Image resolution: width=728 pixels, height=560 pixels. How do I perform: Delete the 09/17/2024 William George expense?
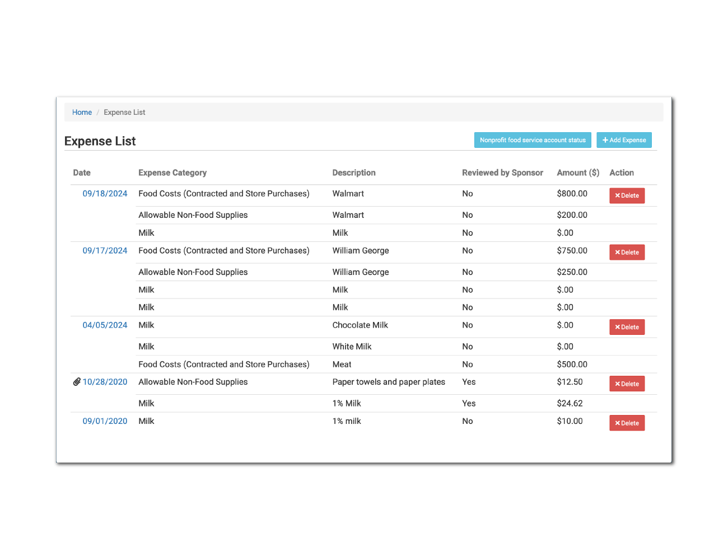[x=627, y=253]
